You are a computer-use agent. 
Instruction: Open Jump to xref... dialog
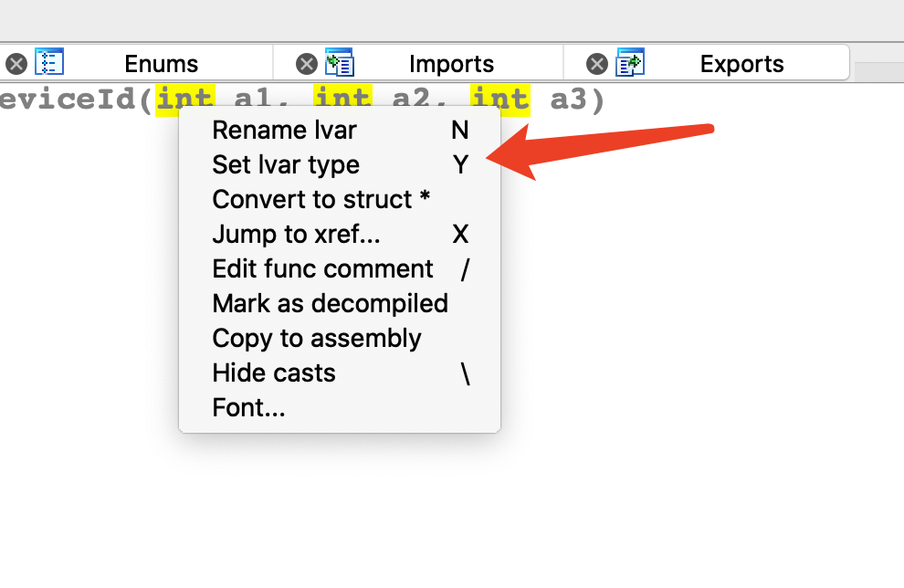click(x=296, y=234)
